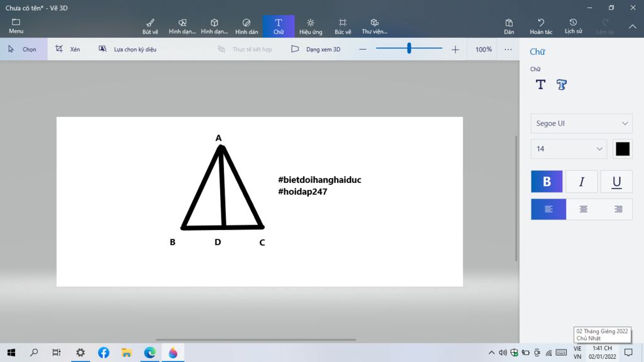This screenshot has width=644, height=362.
Task: Collapse the top ribbon chevron
Action: (x=633, y=26)
